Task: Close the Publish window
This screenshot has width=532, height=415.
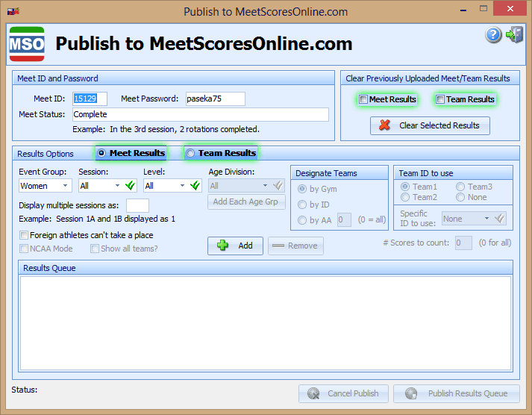Action: [x=510, y=8]
